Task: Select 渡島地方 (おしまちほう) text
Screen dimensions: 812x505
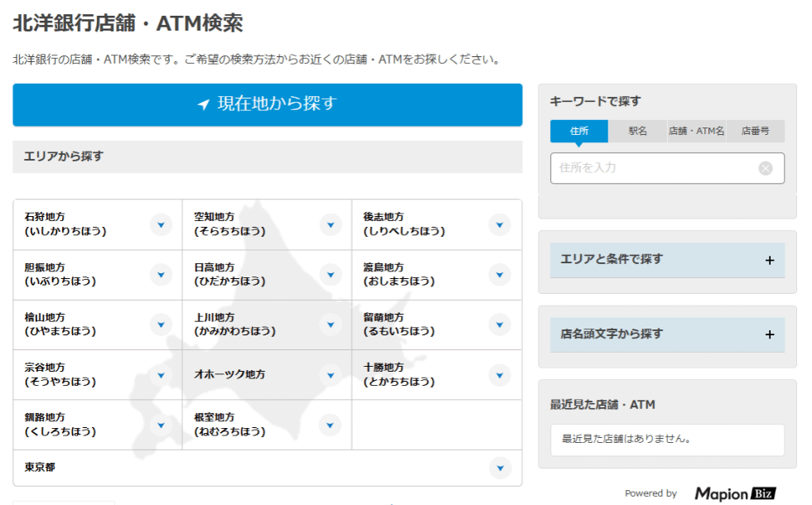Action: tap(399, 274)
